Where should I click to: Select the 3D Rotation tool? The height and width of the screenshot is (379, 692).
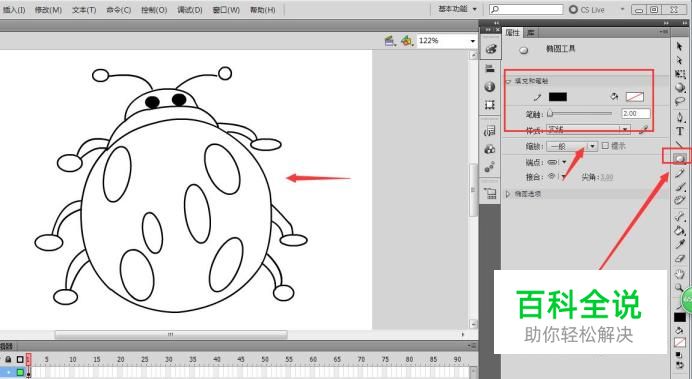pos(680,87)
